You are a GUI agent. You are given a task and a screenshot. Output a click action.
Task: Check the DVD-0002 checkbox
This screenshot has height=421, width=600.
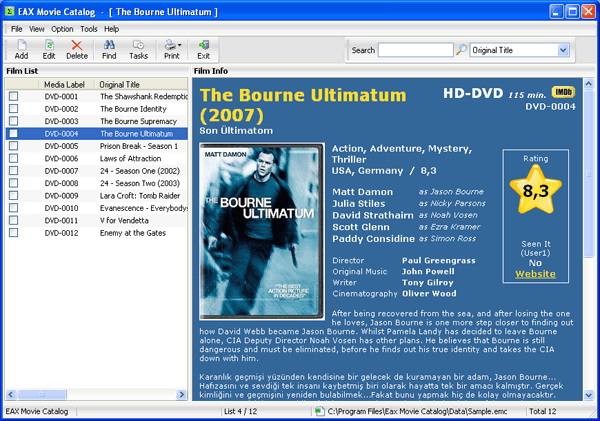[x=14, y=109]
